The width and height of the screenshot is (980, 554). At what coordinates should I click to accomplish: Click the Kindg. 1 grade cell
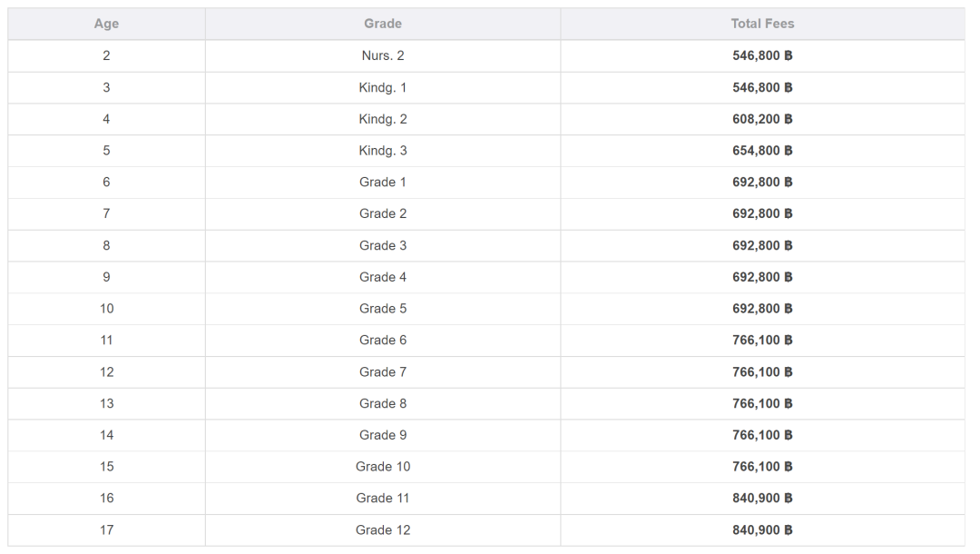click(382, 87)
